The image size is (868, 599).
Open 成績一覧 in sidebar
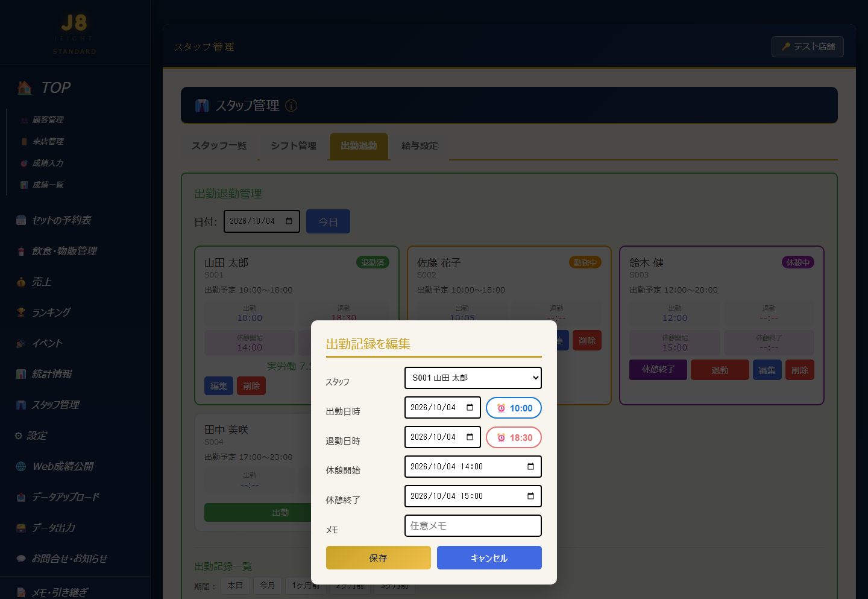pos(48,185)
